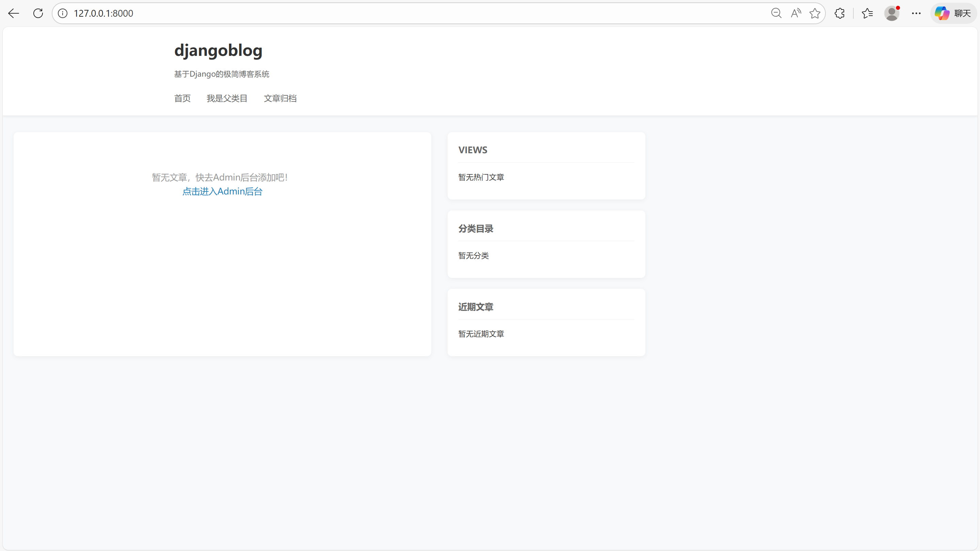Screen dimensions: 980x551
Task: Go to 首页 in navigation
Action: coord(182,98)
